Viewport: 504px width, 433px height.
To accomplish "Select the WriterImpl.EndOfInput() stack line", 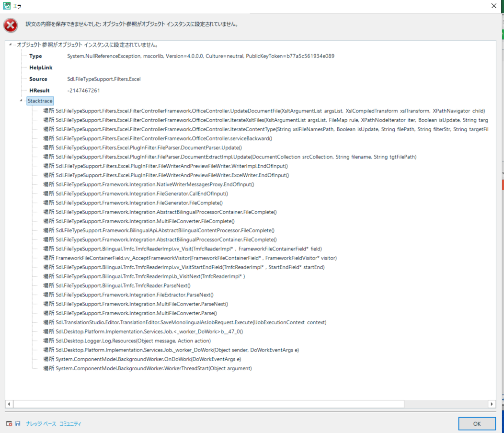I will point(166,166).
